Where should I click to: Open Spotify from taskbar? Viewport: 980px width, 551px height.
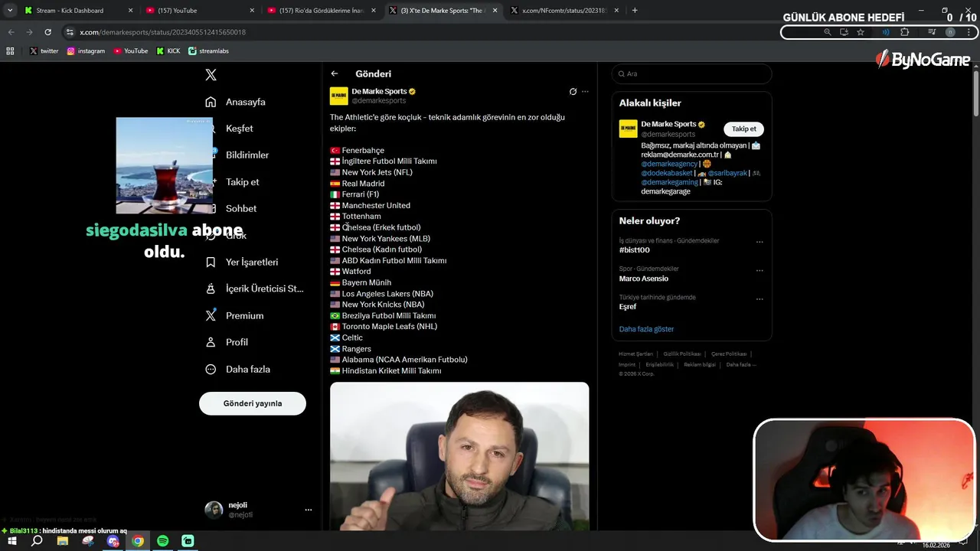(x=163, y=541)
